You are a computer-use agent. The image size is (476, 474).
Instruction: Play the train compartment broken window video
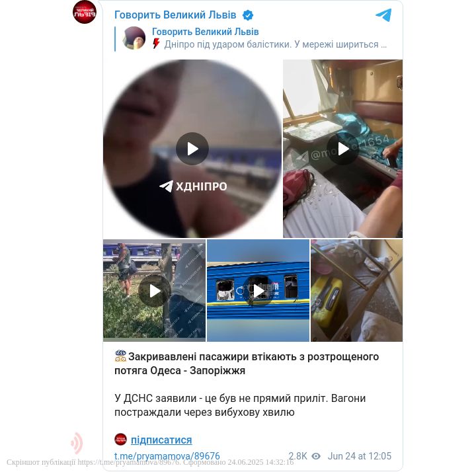[342, 149]
